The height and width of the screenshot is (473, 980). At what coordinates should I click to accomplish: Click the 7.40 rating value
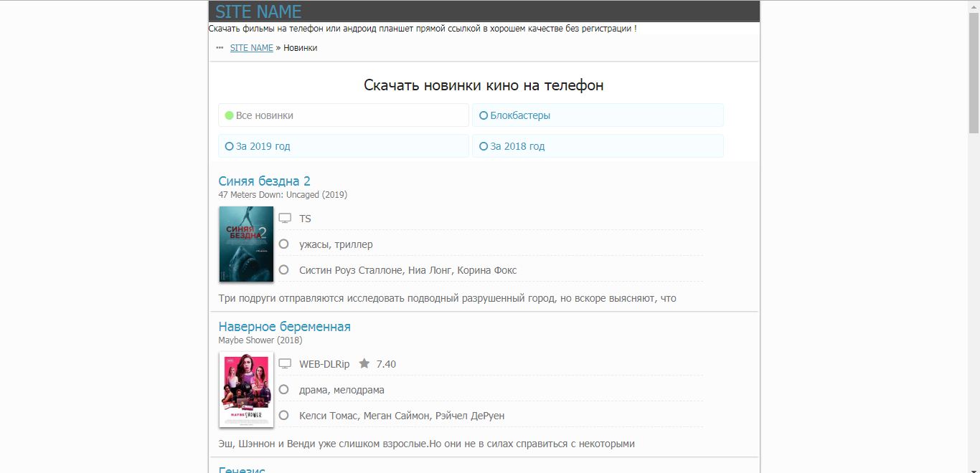tap(386, 364)
